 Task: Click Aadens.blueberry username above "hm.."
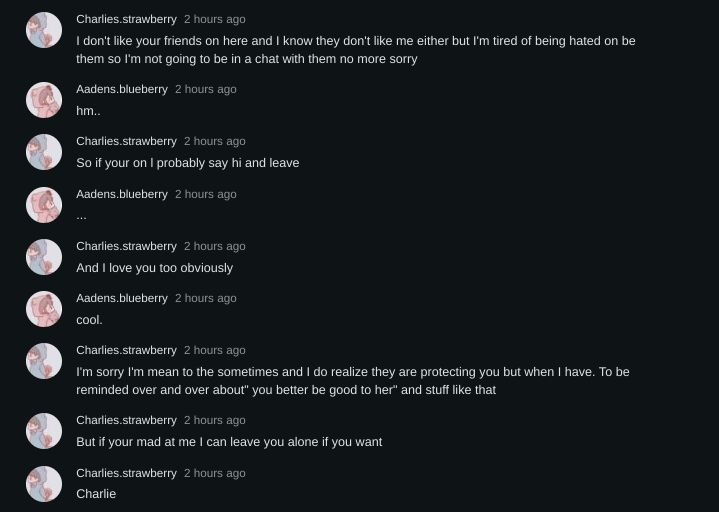[x=122, y=89]
